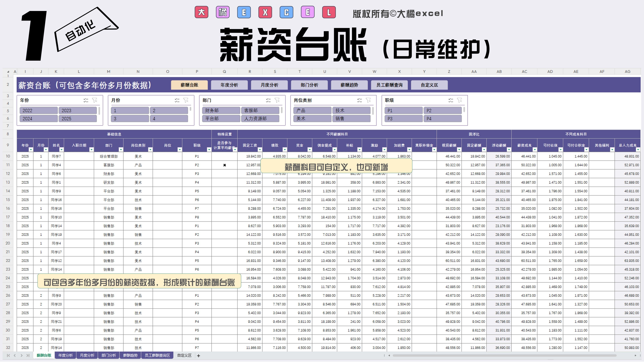Jump to first sheet navigation arrow
The image size is (644, 362).
(x=8, y=356)
